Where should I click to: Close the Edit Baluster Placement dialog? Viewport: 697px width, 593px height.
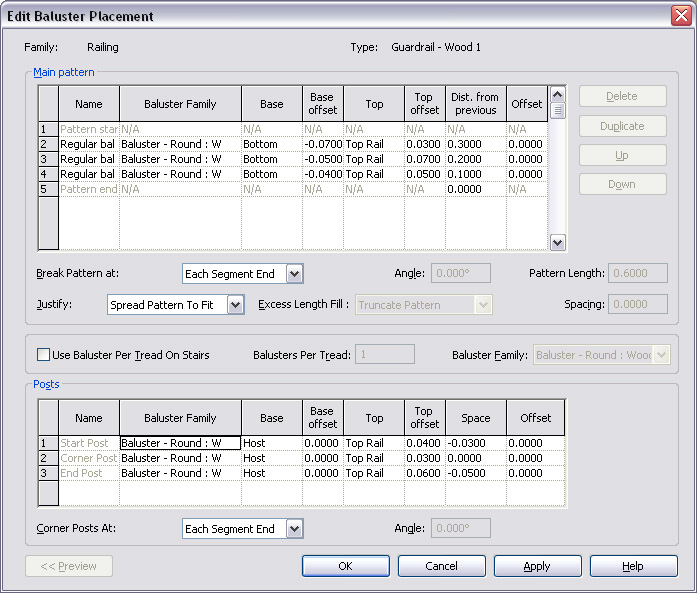(679, 16)
